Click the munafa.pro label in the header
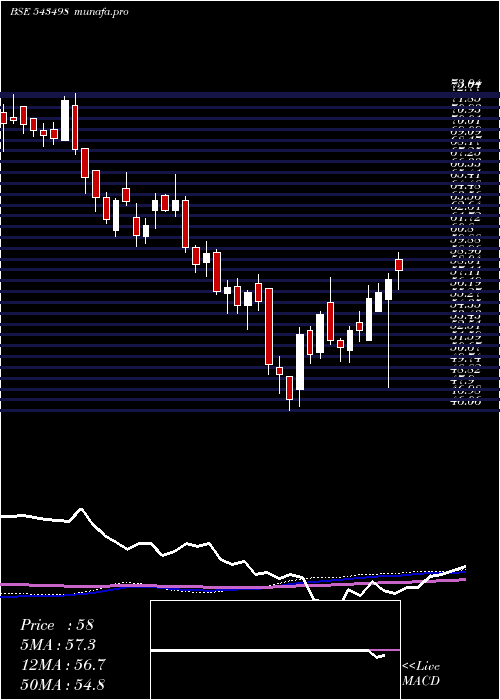The height and width of the screenshot is (700, 500). pyautogui.click(x=102, y=12)
